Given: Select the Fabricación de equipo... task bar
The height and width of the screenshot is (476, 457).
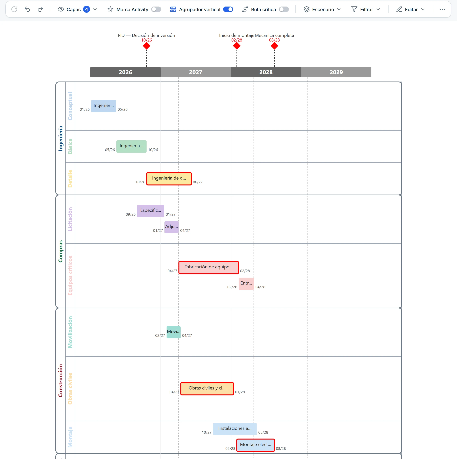Looking at the screenshot, I should tap(209, 267).
